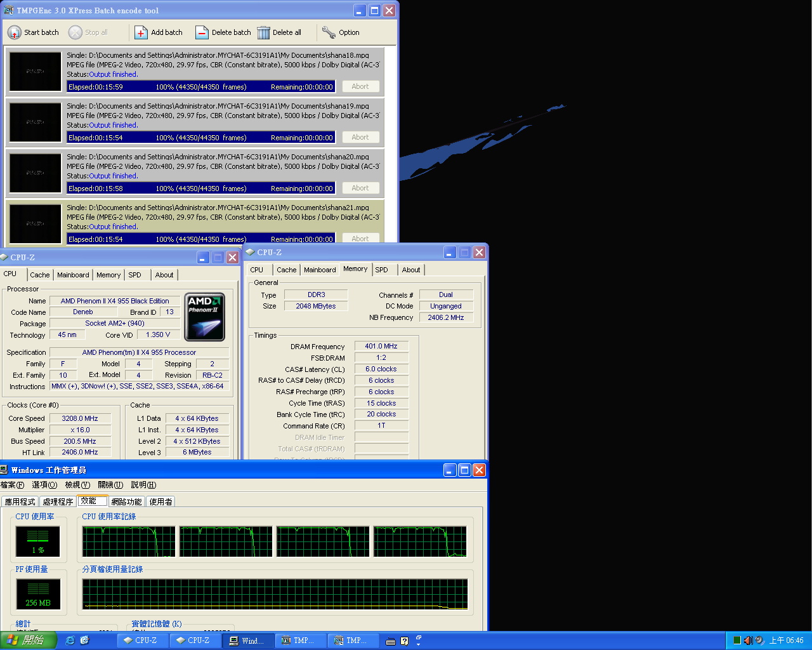Click the PF usage gauge showing 256 MB
Viewport: 812px width, 650px height.
(x=37, y=594)
